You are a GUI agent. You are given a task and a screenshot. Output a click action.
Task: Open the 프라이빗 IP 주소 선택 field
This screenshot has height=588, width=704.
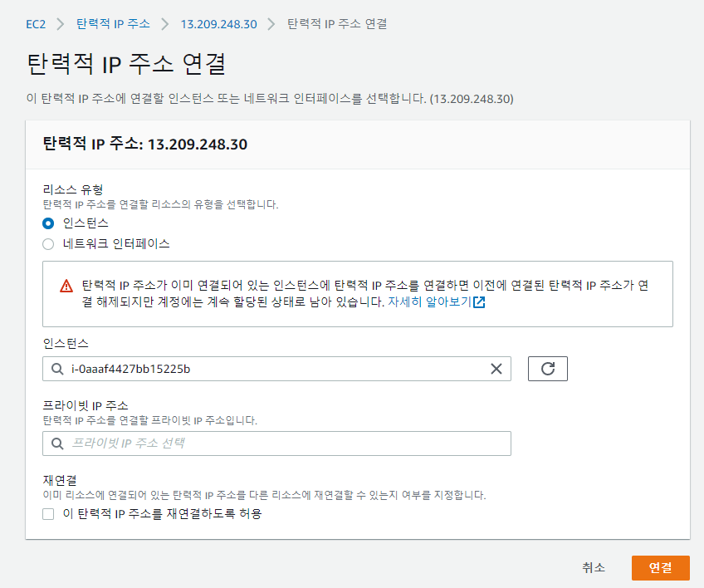(276, 443)
